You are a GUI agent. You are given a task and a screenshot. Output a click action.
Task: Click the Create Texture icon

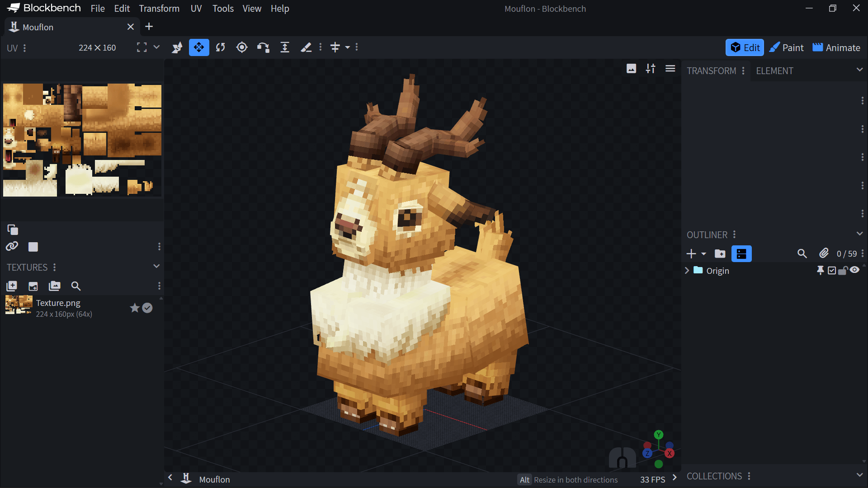tap(33, 286)
